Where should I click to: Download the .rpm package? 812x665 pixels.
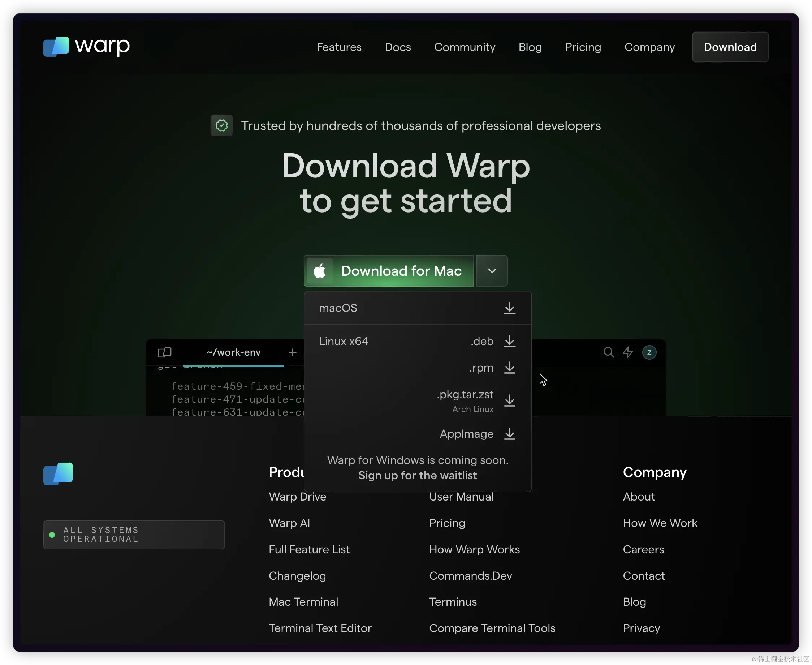tap(509, 368)
